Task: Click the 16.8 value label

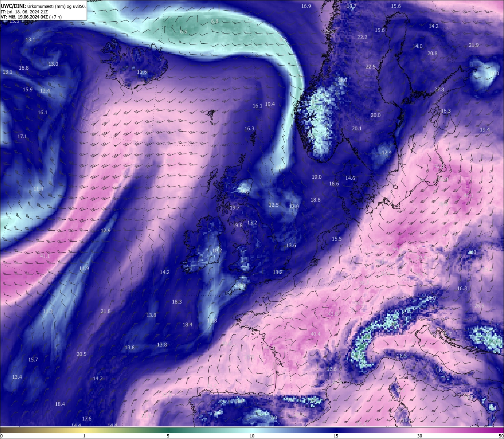Action: 24,68
